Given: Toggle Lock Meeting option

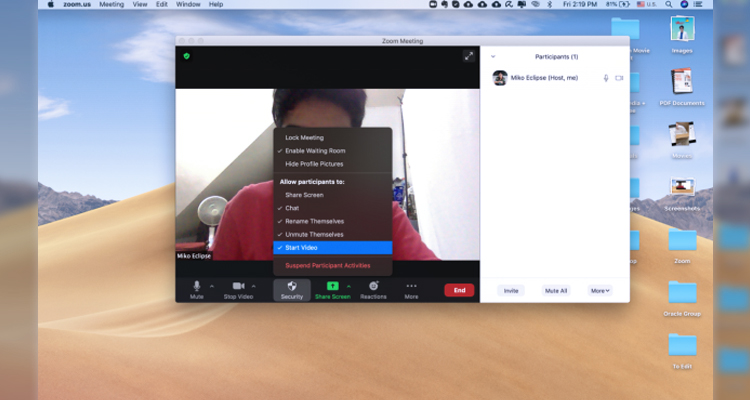Looking at the screenshot, I should click(x=332, y=137).
